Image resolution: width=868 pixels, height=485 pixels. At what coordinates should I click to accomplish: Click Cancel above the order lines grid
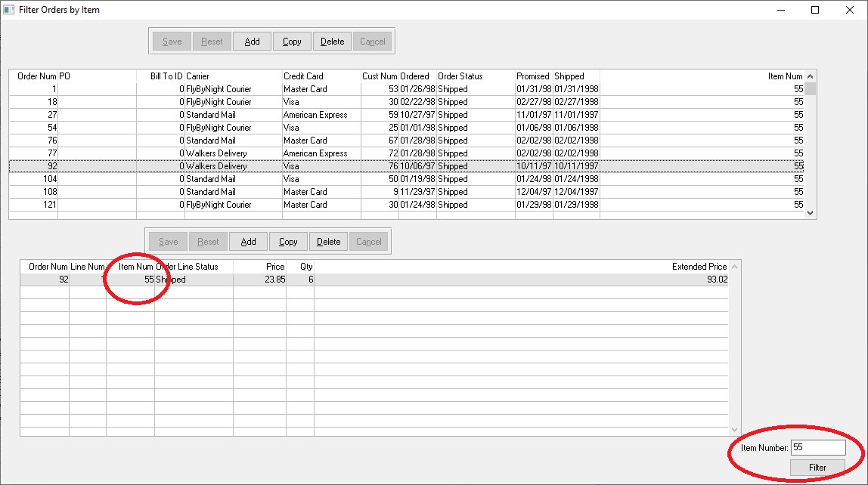pos(369,242)
